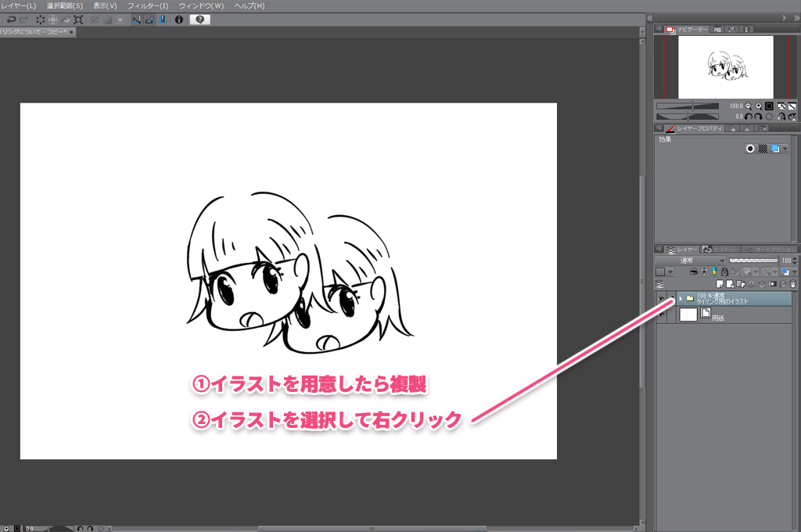Click the layer opacity slider
Image resolution: width=801 pixels, height=532 pixels.
click(x=753, y=261)
